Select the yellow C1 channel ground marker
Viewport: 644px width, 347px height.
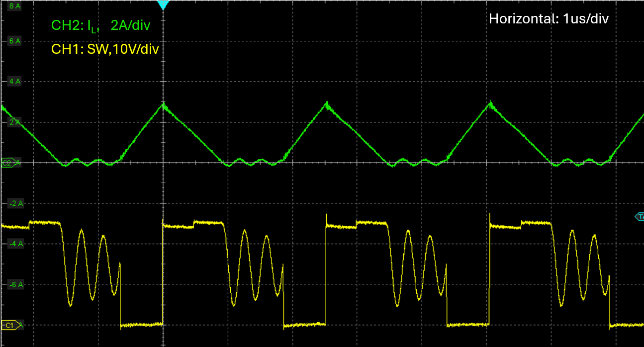tap(12, 325)
